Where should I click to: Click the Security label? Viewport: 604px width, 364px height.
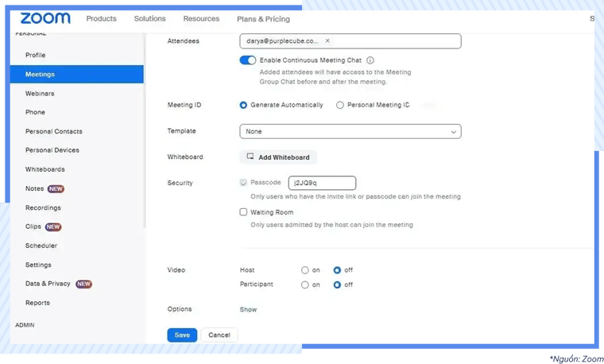pos(180,183)
